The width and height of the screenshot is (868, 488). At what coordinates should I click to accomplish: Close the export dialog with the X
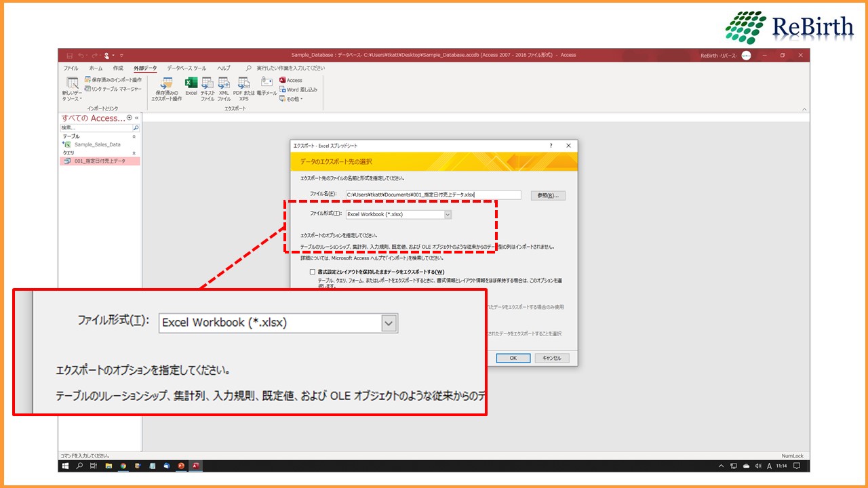pyautogui.click(x=569, y=145)
